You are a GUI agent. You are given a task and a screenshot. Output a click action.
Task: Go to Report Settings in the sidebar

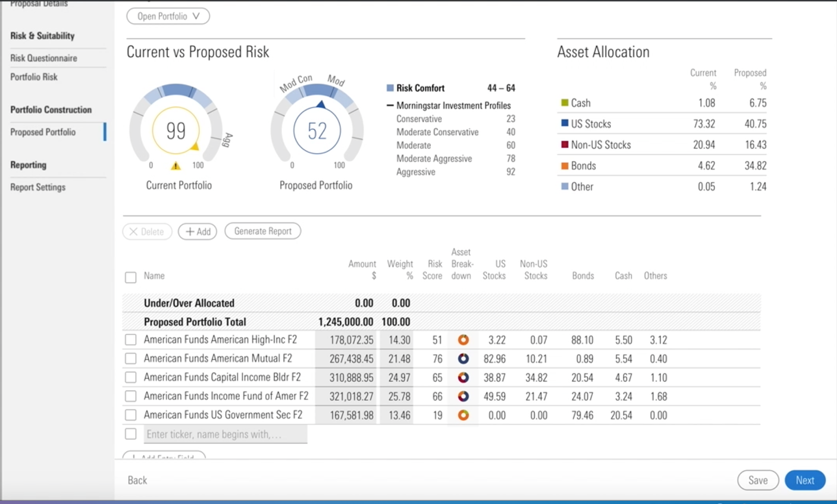(x=38, y=187)
